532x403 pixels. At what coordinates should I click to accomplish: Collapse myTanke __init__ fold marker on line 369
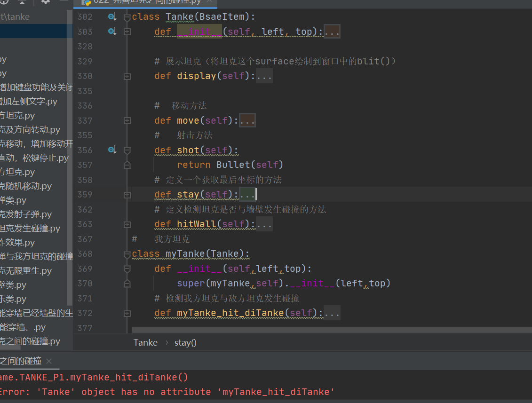[127, 269]
